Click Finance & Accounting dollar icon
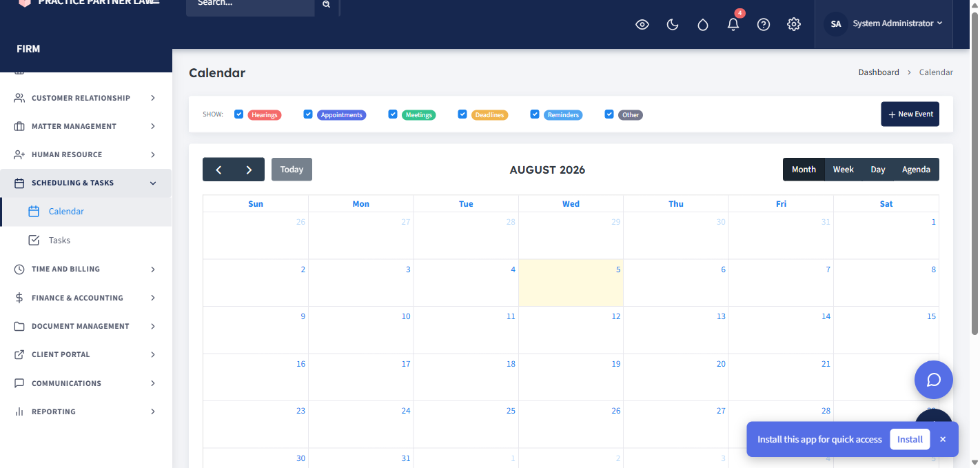This screenshot has width=980, height=468. click(x=19, y=298)
